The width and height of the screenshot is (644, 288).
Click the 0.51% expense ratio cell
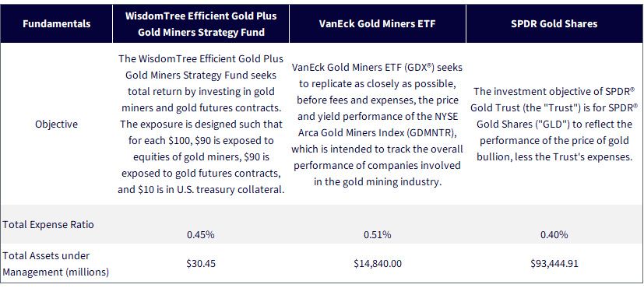377,235
